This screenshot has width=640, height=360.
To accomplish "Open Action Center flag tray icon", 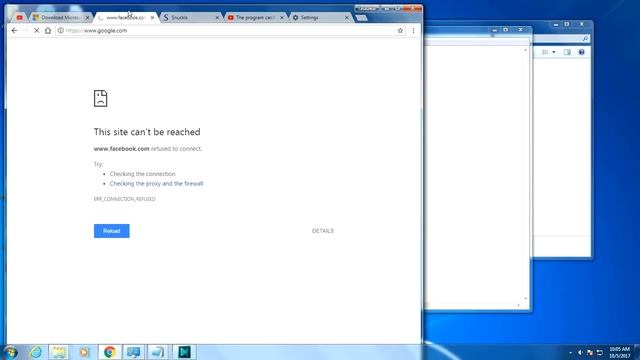I will pos(590,352).
